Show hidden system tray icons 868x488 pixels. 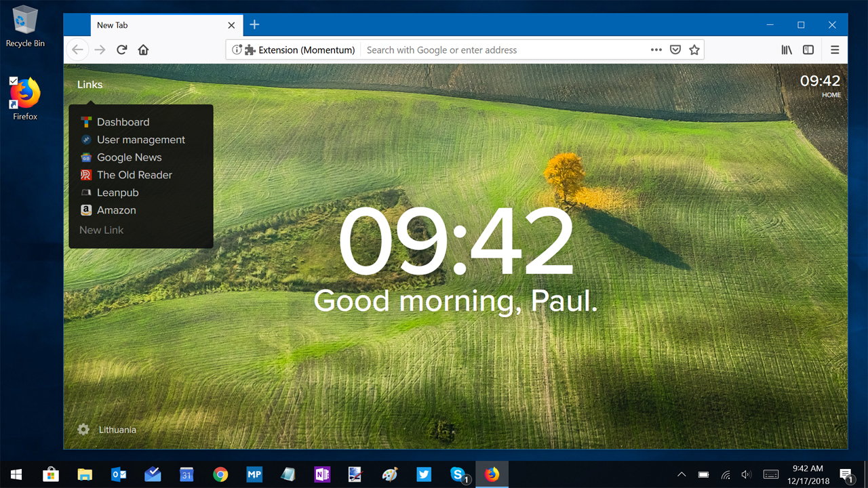pyautogui.click(x=682, y=474)
